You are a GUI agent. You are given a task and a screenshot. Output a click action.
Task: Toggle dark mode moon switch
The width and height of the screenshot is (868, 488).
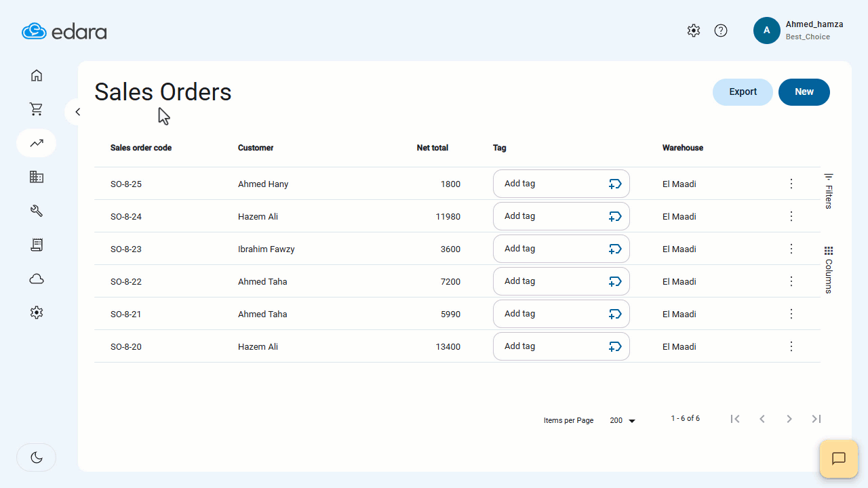[x=37, y=457]
